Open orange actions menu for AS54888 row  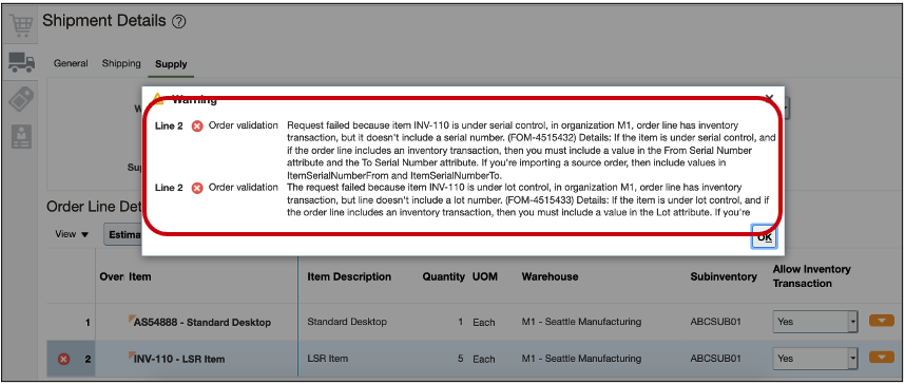882,321
